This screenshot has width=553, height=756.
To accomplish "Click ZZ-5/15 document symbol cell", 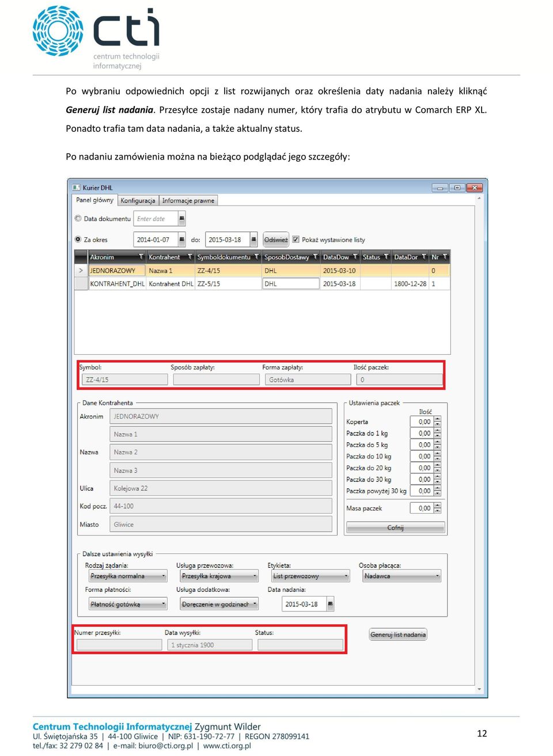I will [228, 284].
